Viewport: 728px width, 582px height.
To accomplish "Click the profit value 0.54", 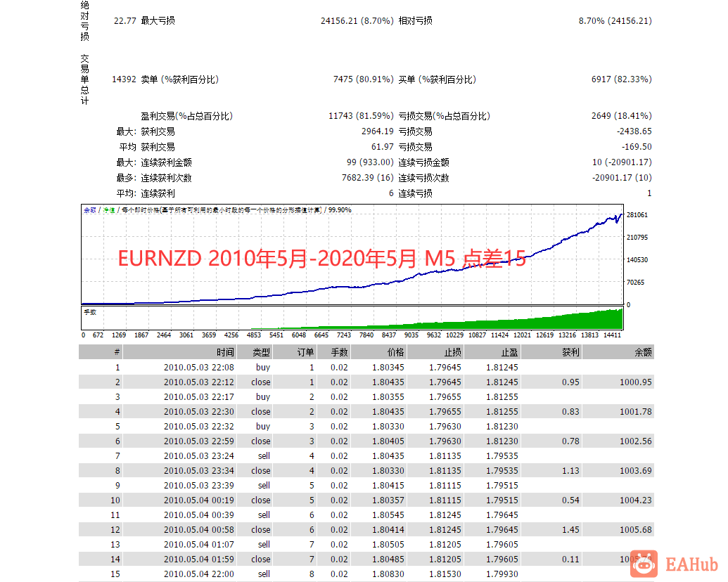I will (x=570, y=500).
